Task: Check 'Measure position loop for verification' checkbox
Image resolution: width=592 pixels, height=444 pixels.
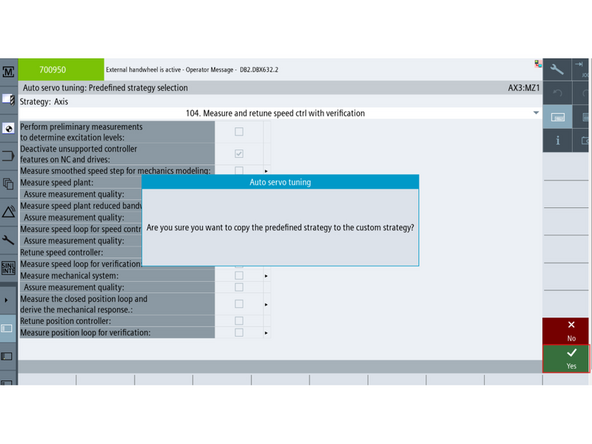Action: [x=239, y=332]
